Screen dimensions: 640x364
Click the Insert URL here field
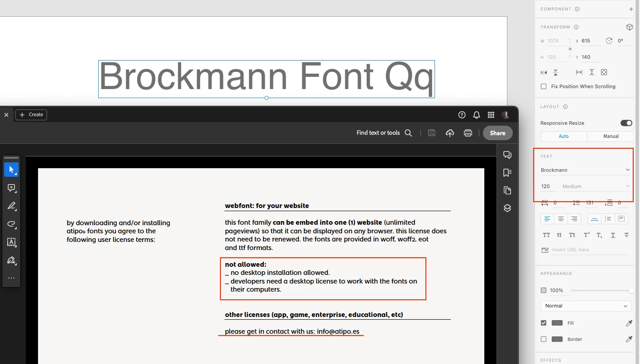pyautogui.click(x=591, y=250)
